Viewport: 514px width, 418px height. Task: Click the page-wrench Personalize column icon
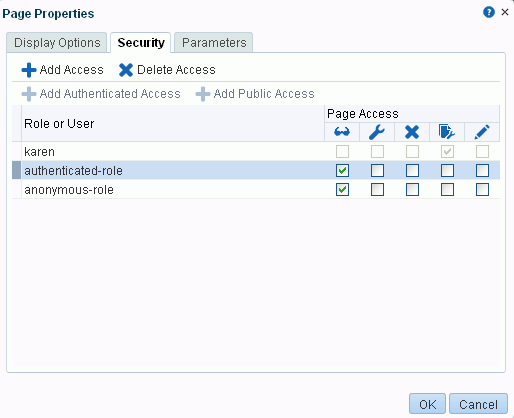pyautogui.click(x=447, y=132)
